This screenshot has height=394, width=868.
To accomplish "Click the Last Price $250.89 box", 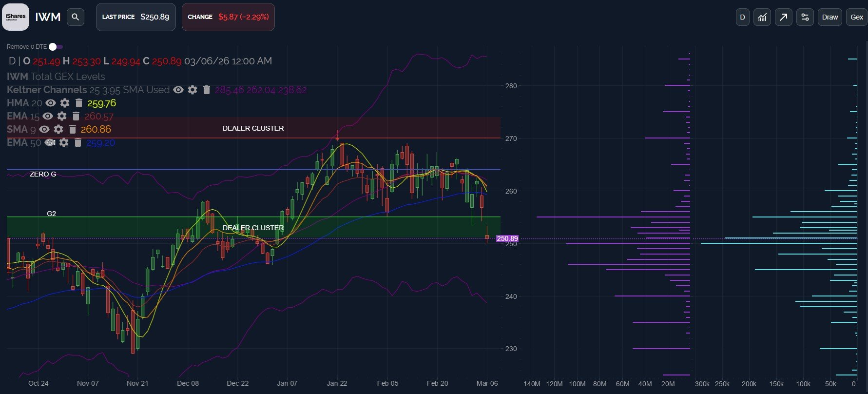I will pos(136,17).
